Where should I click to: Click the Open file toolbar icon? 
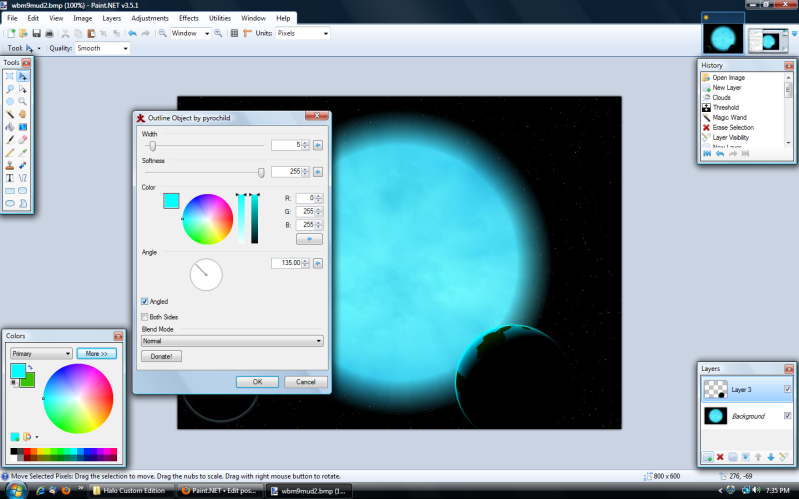[x=23, y=33]
